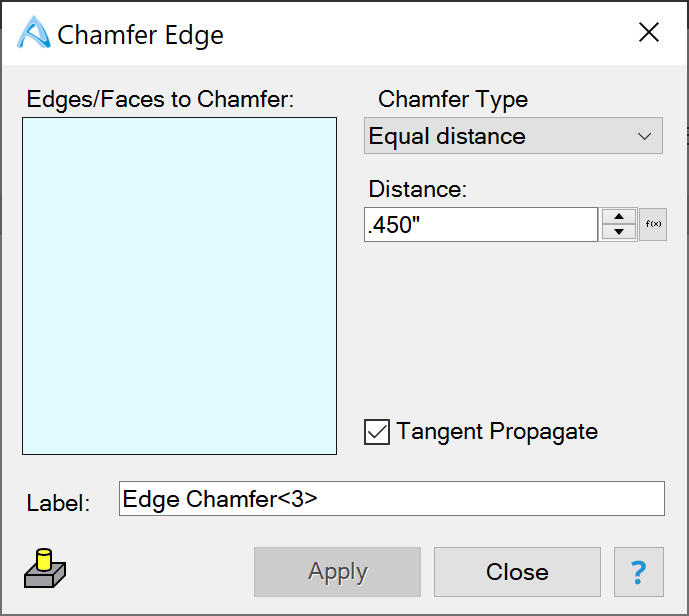Click inside the Edges/Faces to Chamfer list
Image resolution: width=689 pixels, height=616 pixels.
point(179,286)
